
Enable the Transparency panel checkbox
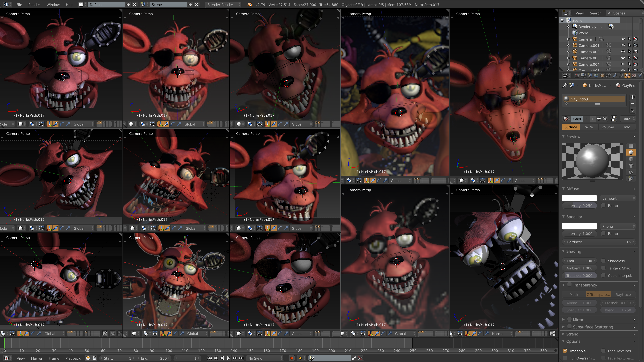pos(569,285)
